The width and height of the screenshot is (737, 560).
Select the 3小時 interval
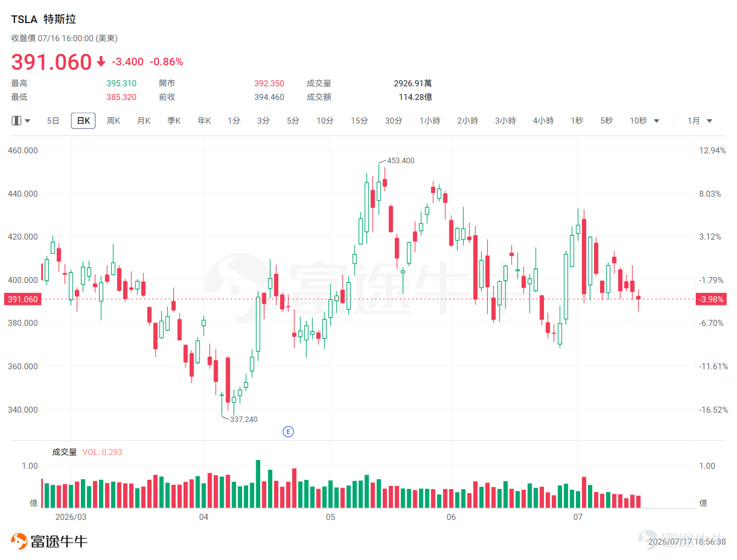[x=505, y=120]
